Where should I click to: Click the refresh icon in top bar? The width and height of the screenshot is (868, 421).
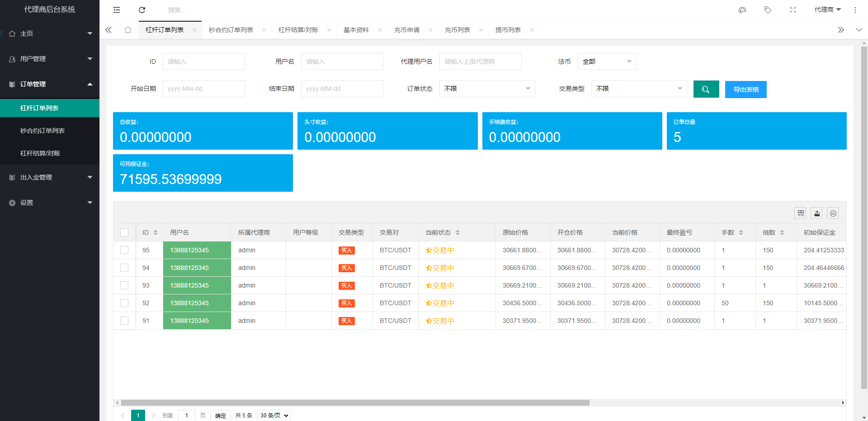pyautogui.click(x=142, y=10)
